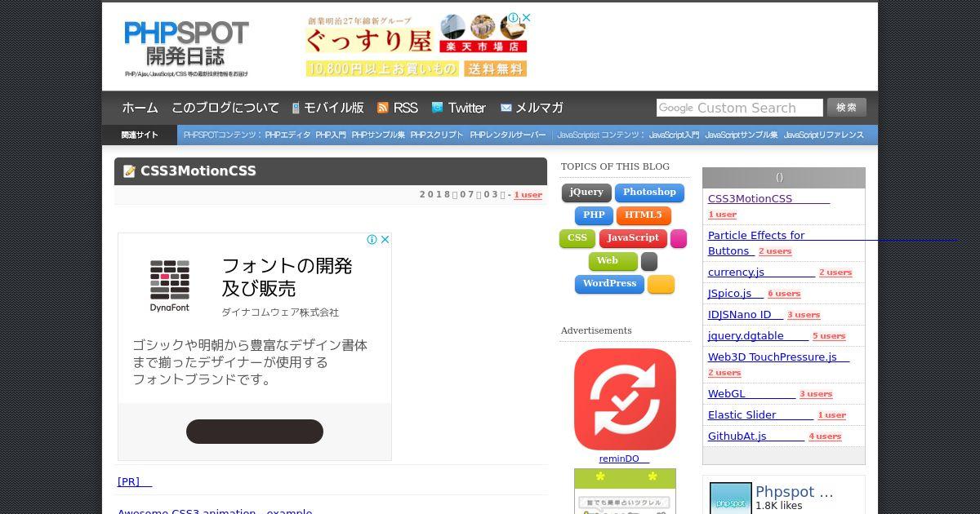980x514 pixels.
Task: Open このブログについて menu item
Action: pyautogui.click(x=225, y=108)
